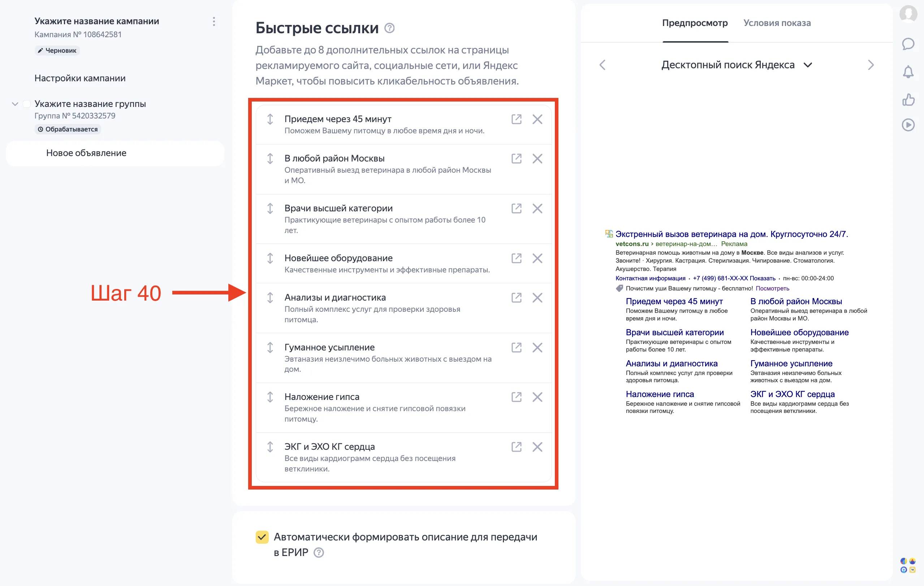The height and width of the screenshot is (586, 924).
Task: Open the chat/feedback icon in right sidebar
Action: tap(908, 44)
